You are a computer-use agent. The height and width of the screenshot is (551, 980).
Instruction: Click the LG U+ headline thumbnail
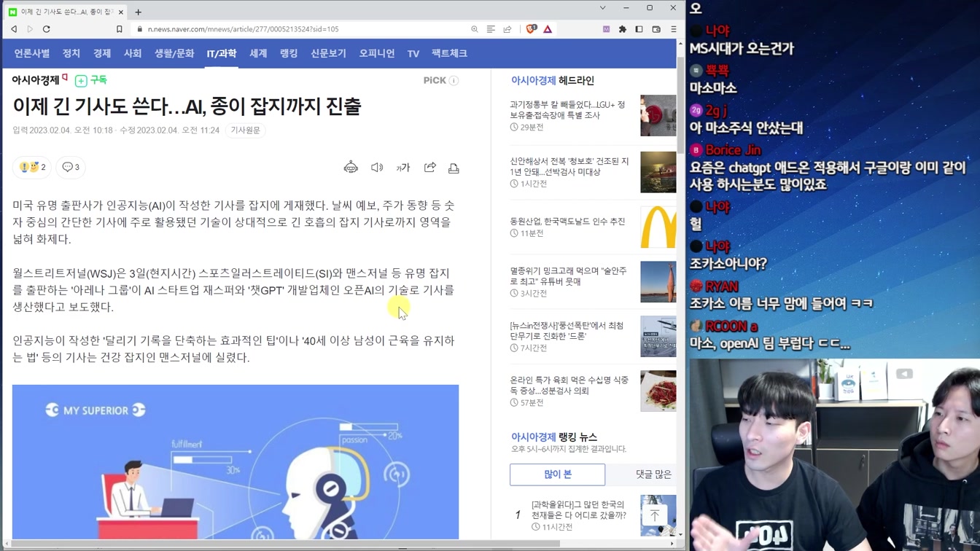pyautogui.click(x=658, y=115)
